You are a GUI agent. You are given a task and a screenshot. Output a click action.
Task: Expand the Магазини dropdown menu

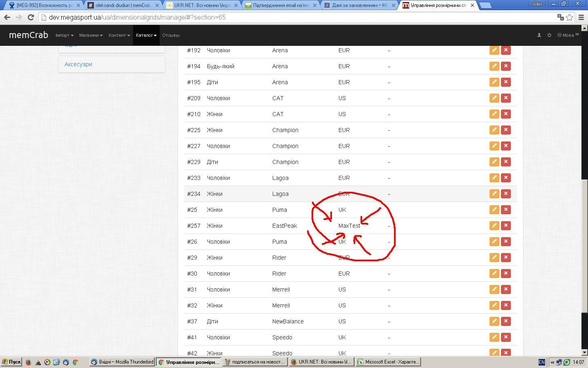pos(91,35)
